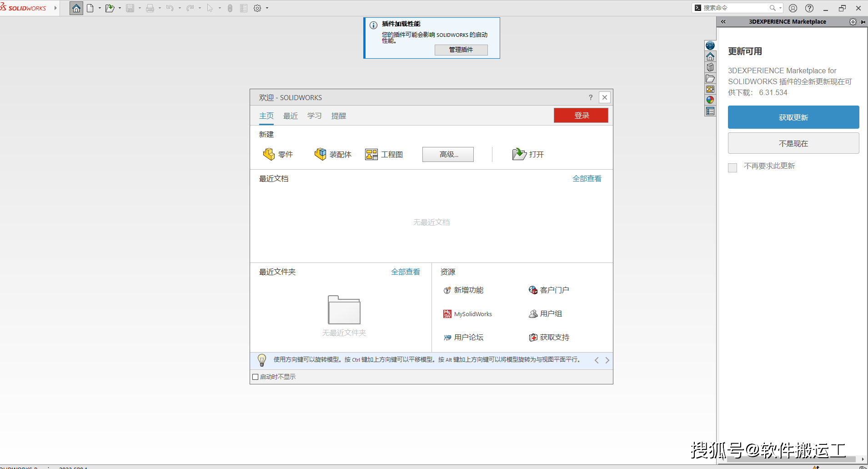Open the Open file dropdown arrow
The image size is (868, 469).
(x=120, y=8)
